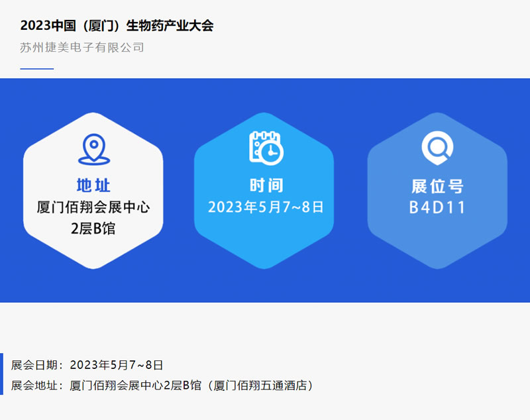Viewport: 530px width, 420px height.
Task: Select the 展位号 heading
Action: coord(437,185)
